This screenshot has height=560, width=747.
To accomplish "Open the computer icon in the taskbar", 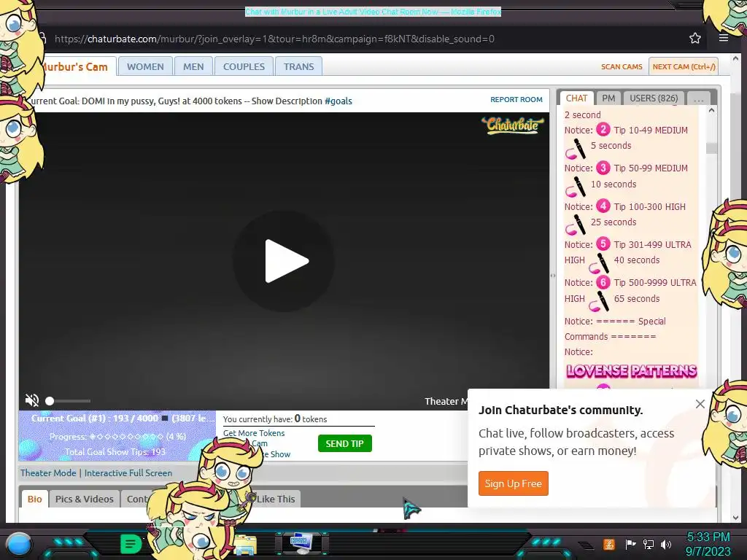I will (x=301, y=544).
